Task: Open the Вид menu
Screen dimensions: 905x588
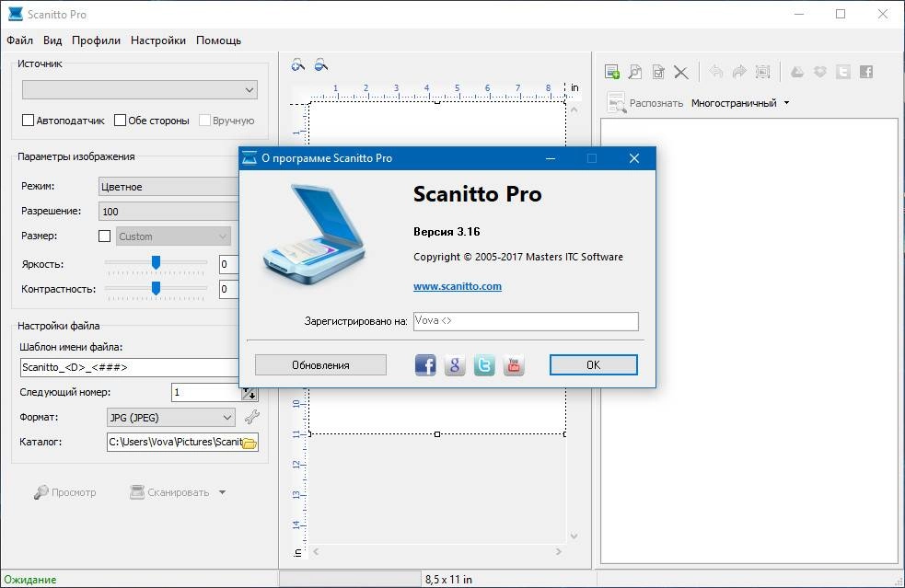Action: [52, 40]
